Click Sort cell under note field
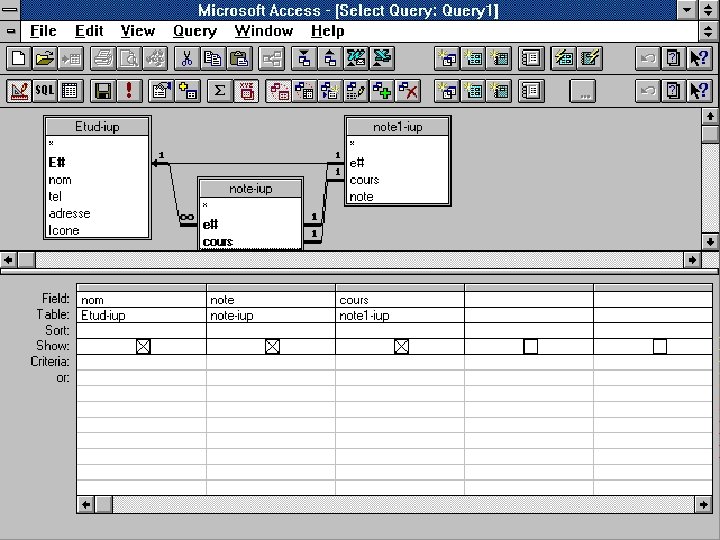Screen dimensions: 720x540 (271, 331)
